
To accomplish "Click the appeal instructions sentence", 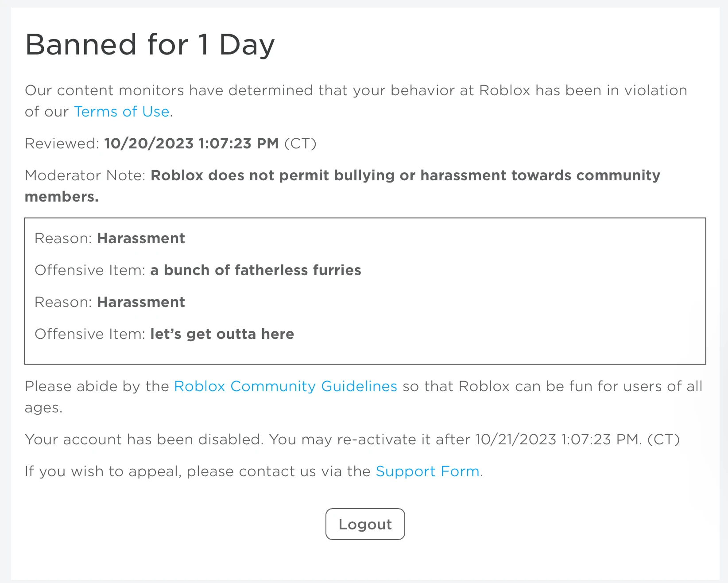I will pyautogui.click(x=254, y=471).
